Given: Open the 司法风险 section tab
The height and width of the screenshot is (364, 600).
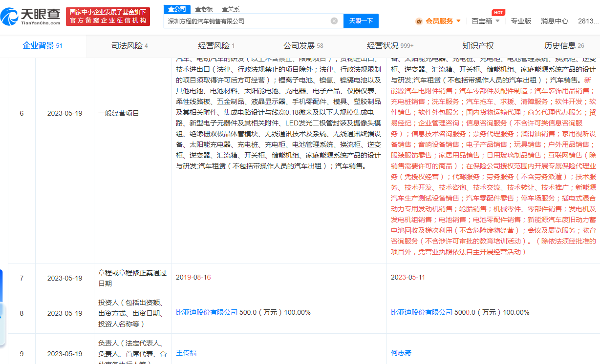Looking at the screenshot, I should click(x=129, y=46).
